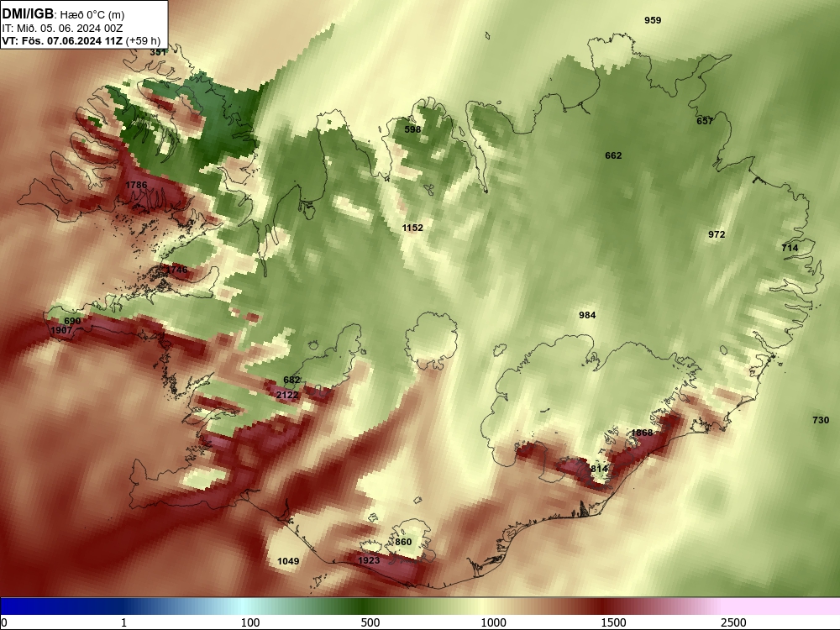Click the 1907 value on the west
The height and width of the screenshot is (630, 840).
[x=61, y=330]
